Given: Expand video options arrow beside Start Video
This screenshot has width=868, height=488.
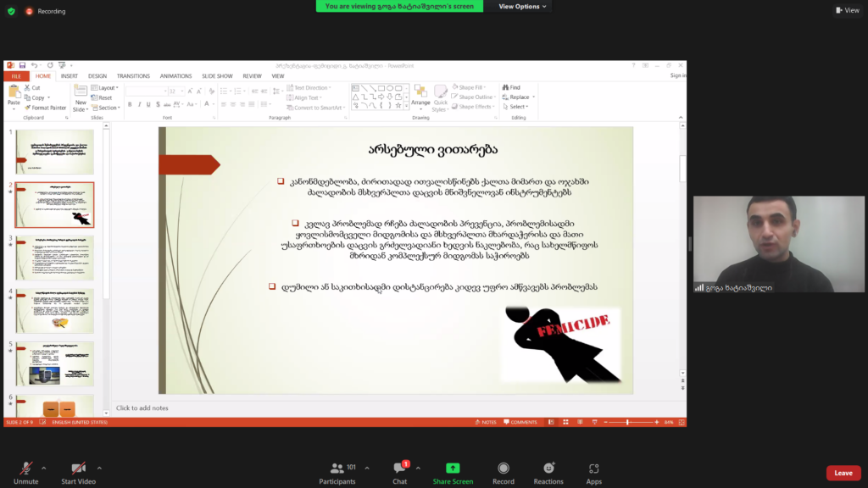Looking at the screenshot, I should click(x=99, y=468).
